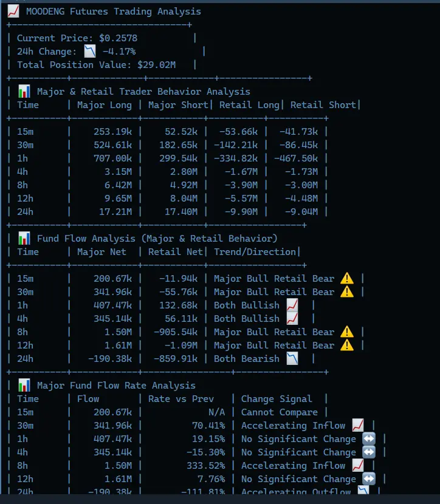Select the 70.41% rate value
The height and width of the screenshot is (504, 440).
pyautogui.click(x=208, y=425)
